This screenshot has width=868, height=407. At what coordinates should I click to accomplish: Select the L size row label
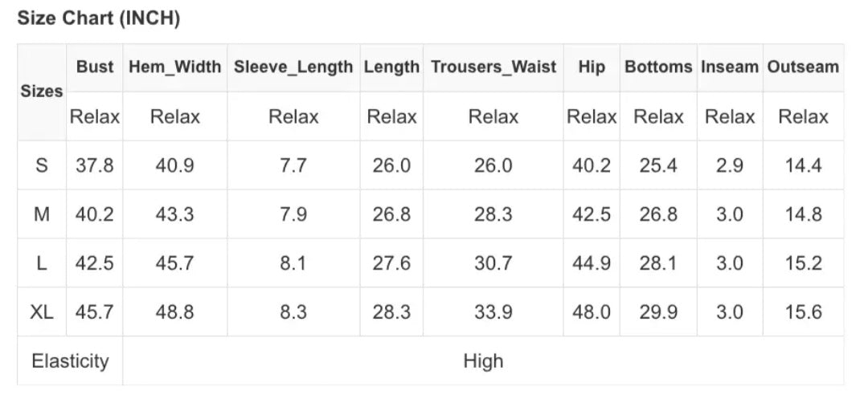point(42,263)
